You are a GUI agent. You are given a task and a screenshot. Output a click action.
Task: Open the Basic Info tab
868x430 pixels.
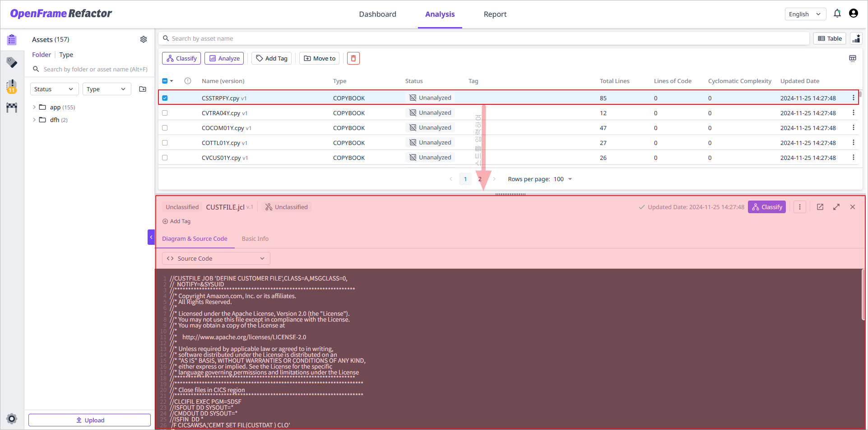pos(255,238)
